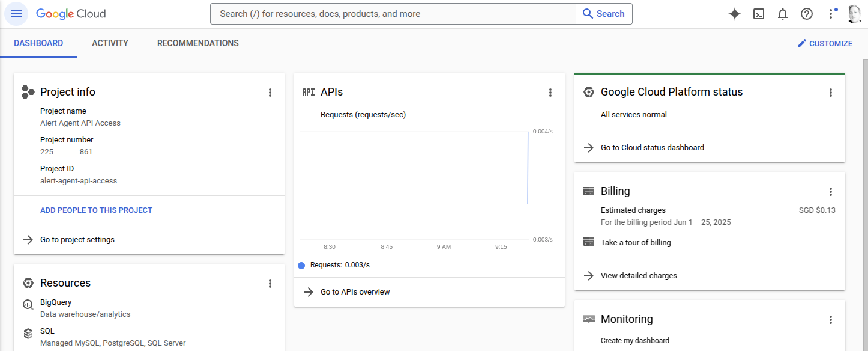
Task: Select project ID text alert-agent-api-access
Action: (79, 181)
